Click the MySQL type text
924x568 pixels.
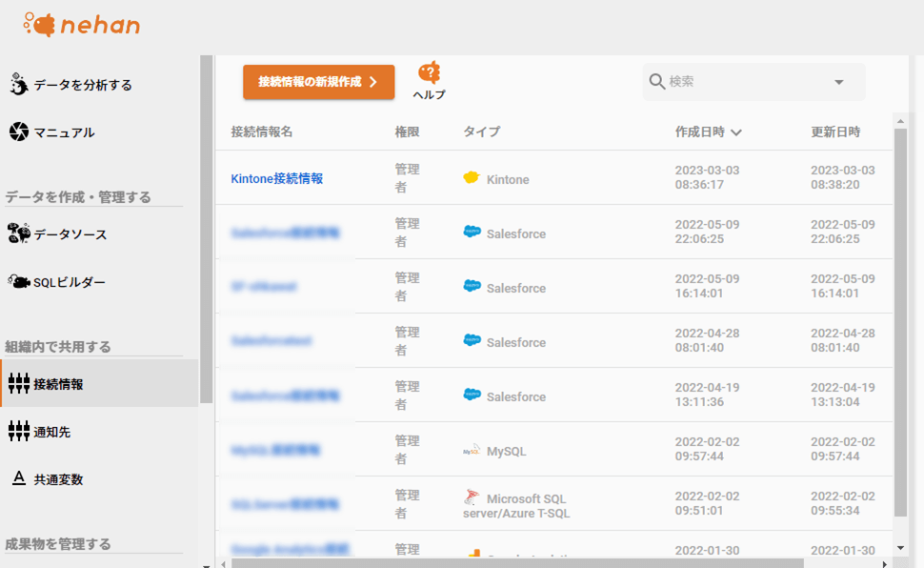click(x=506, y=452)
